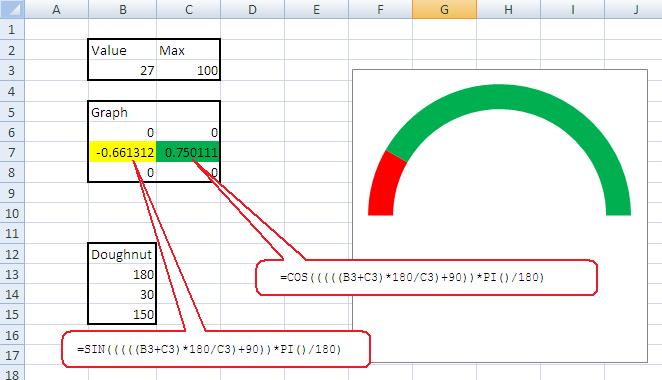
Task: Select column I header
Action: pyautogui.click(x=572, y=9)
